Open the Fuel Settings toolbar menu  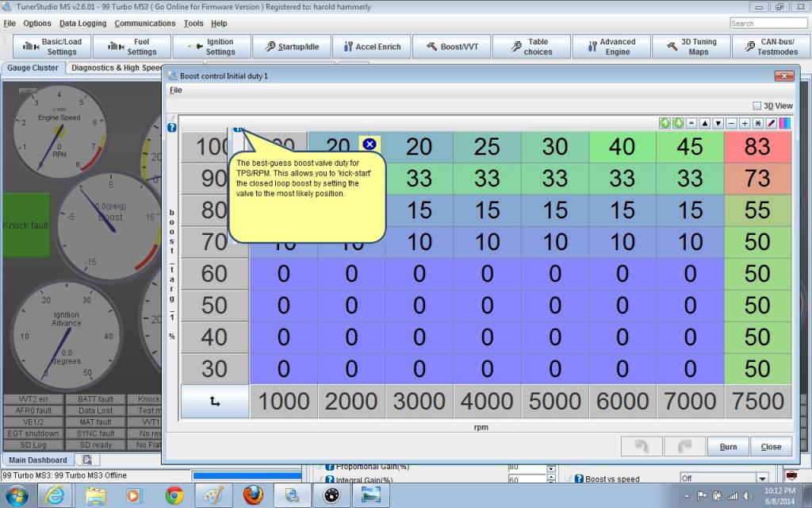tap(131, 47)
